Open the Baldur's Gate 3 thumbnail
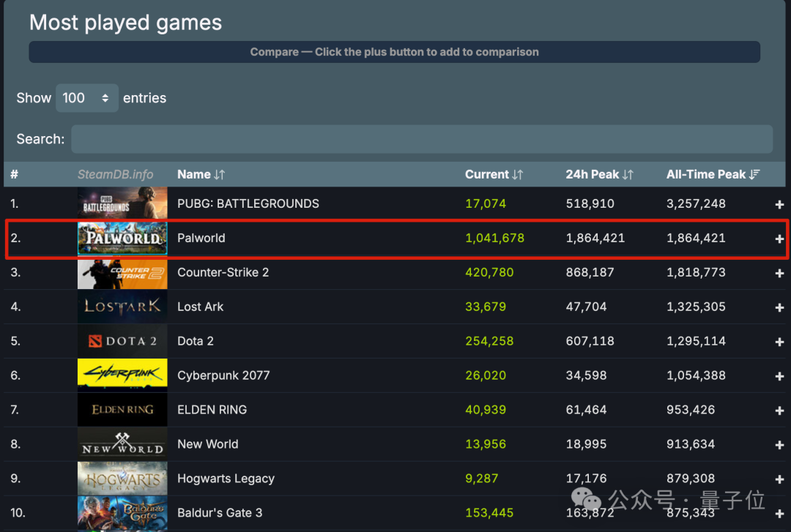The image size is (791, 532). pyautogui.click(x=122, y=513)
